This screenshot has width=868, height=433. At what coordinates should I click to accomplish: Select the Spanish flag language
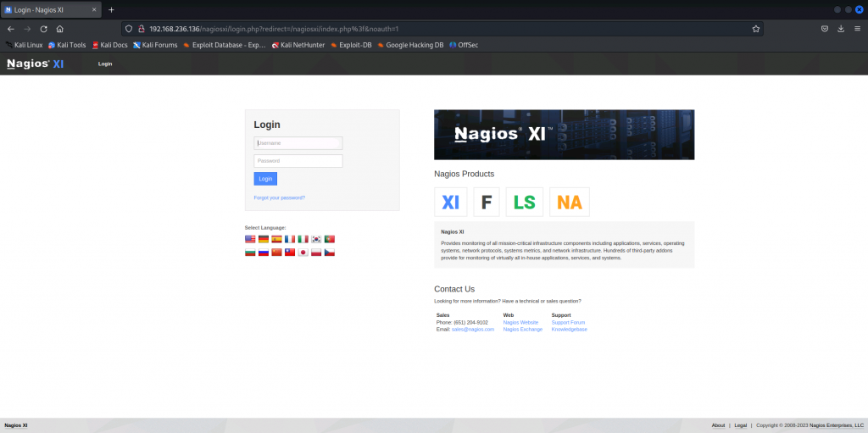pyautogui.click(x=277, y=239)
